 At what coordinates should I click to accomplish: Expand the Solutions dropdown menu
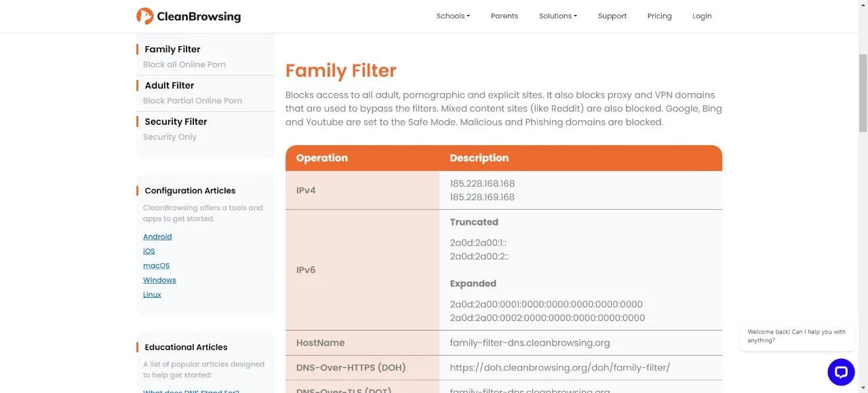558,16
